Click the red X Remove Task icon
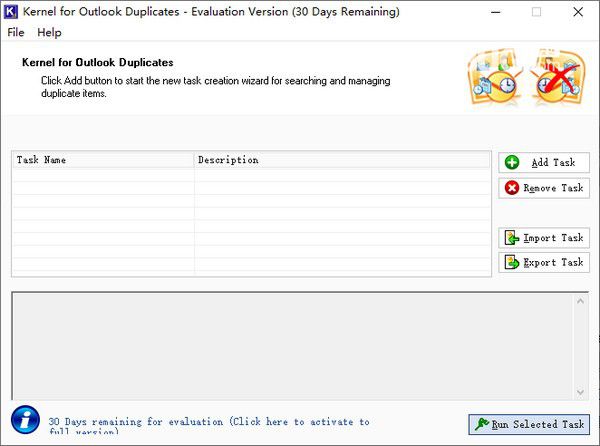This screenshot has width=600, height=446. click(x=512, y=188)
